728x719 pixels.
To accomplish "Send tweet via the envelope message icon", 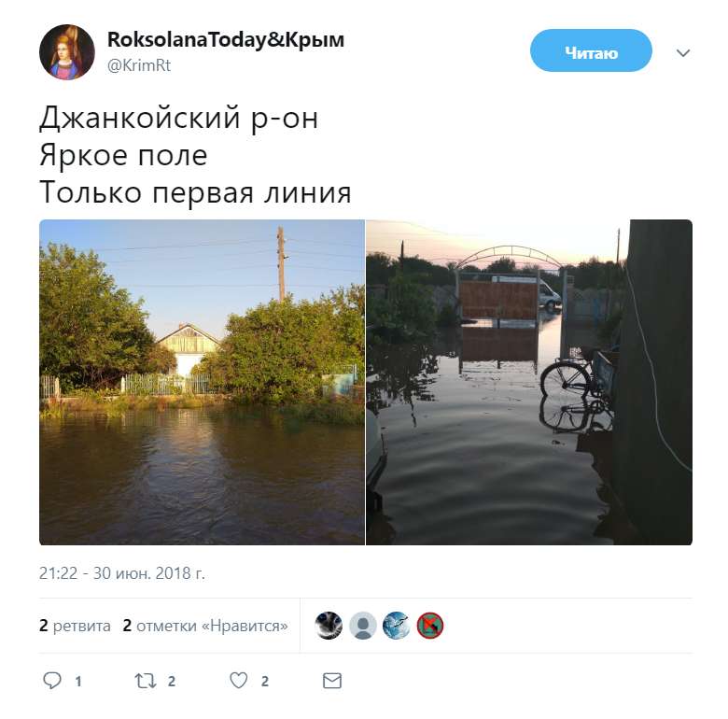I will 332,681.
